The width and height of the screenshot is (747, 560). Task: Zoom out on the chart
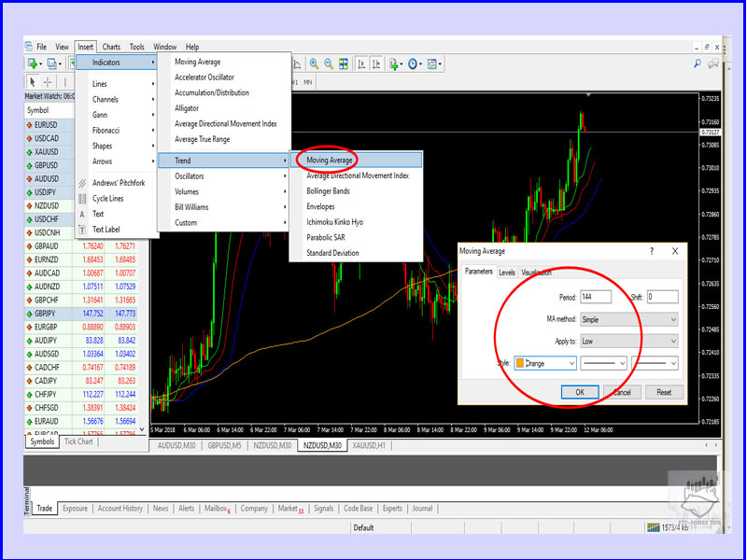(329, 63)
